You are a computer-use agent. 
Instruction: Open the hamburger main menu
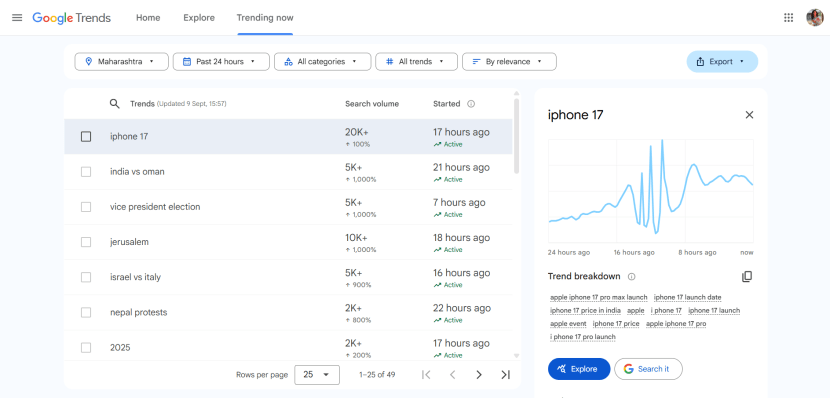17,17
